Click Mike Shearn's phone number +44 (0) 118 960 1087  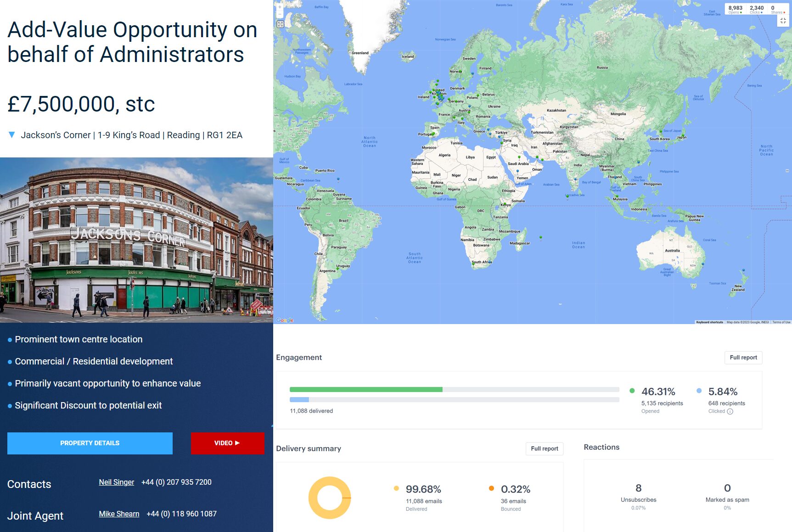point(181,514)
